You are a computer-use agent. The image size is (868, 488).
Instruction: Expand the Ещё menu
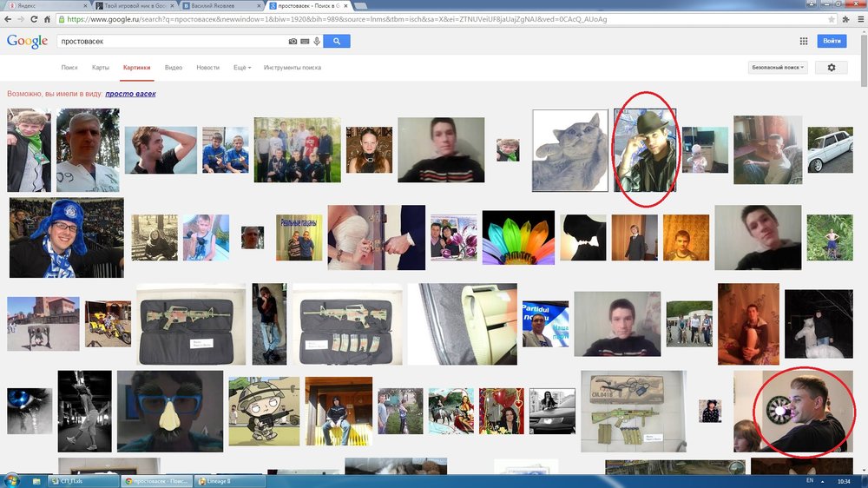pos(242,68)
